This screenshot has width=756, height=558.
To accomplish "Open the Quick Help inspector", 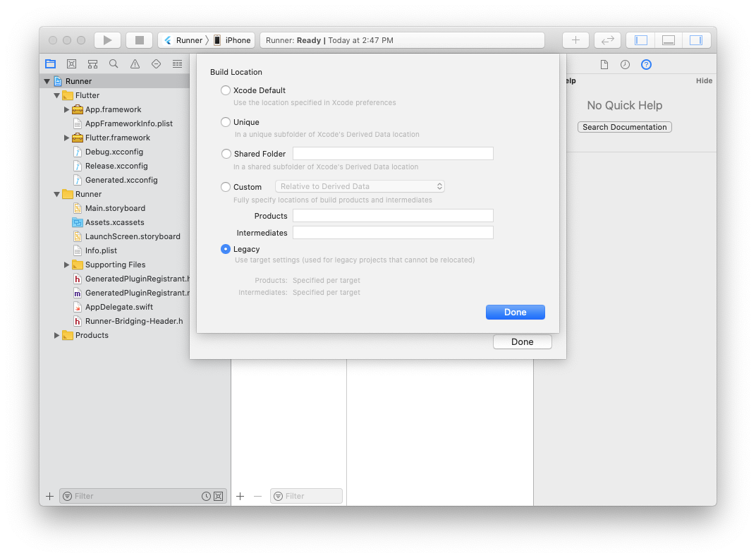I will (646, 64).
